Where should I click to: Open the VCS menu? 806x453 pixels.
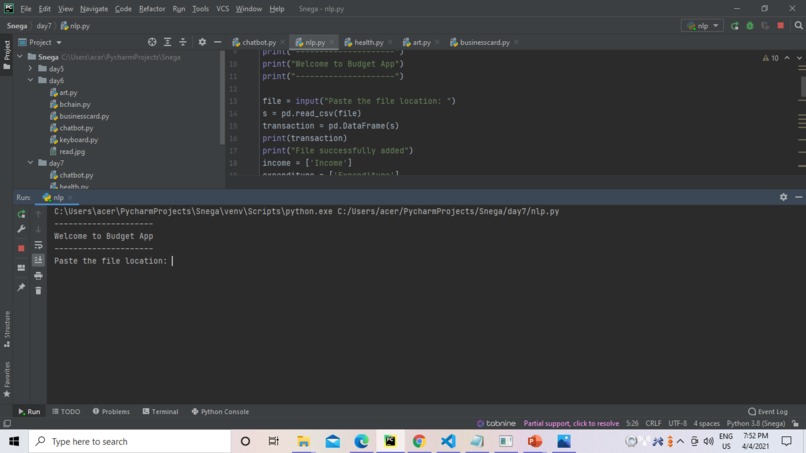(x=222, y=9)
